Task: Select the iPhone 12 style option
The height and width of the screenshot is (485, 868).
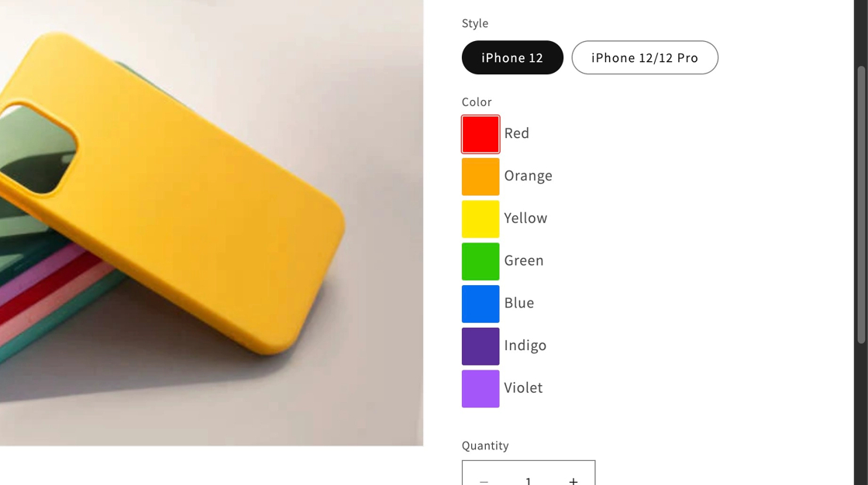Action: pos(512,57)
